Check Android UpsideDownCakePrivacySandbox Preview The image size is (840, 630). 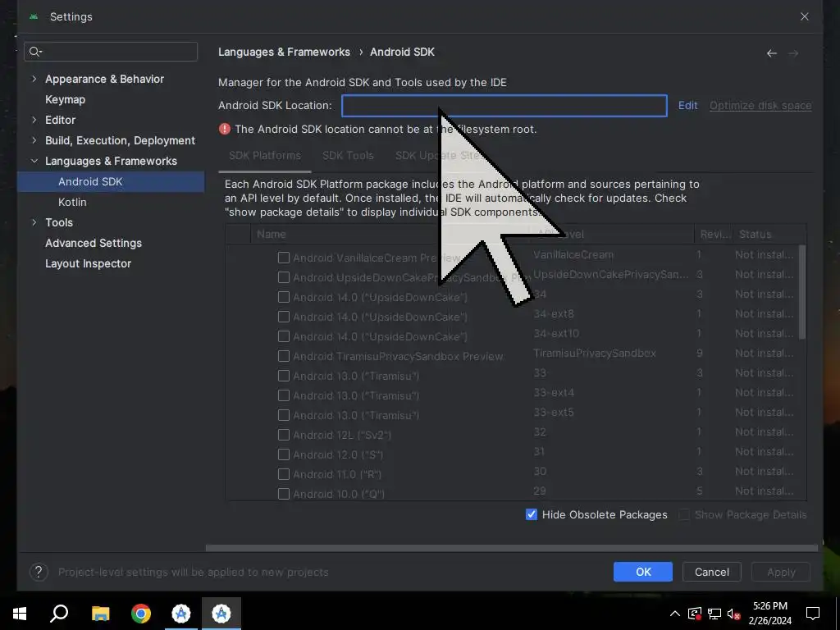tap(284, 277)
